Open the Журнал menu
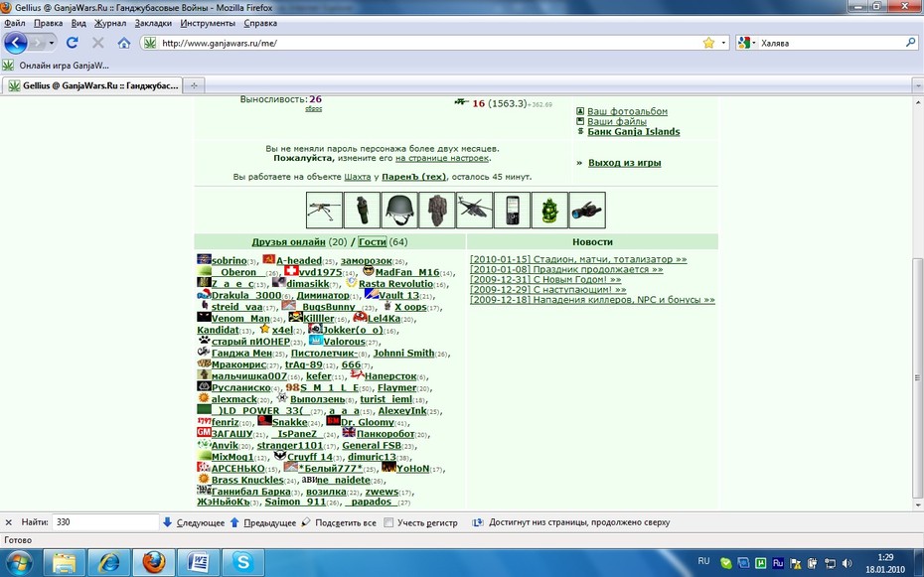Image resolution: width=924 pixels, height=577 pixels. [x=110, y=23]
